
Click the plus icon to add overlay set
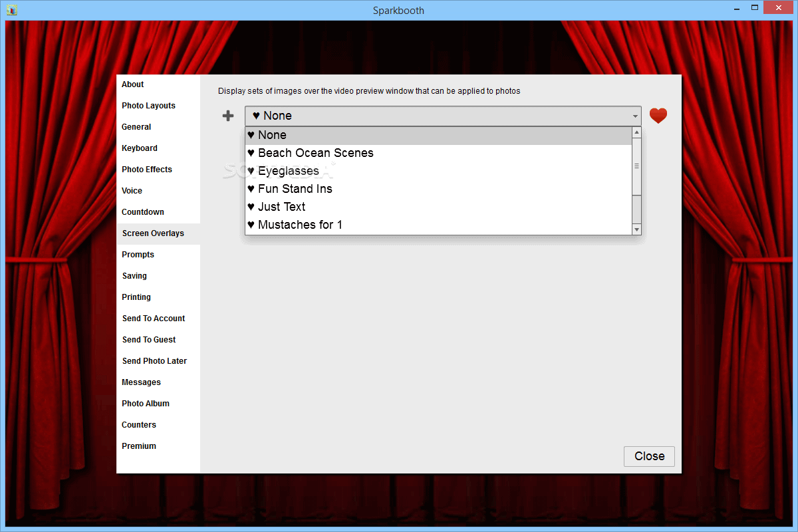(x=228, y=116)
